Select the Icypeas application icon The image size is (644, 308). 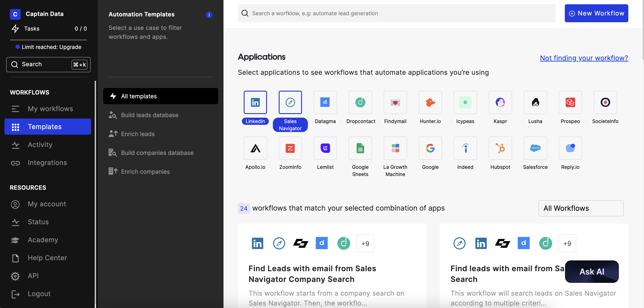pyautogui.click(x=465, y=102)
